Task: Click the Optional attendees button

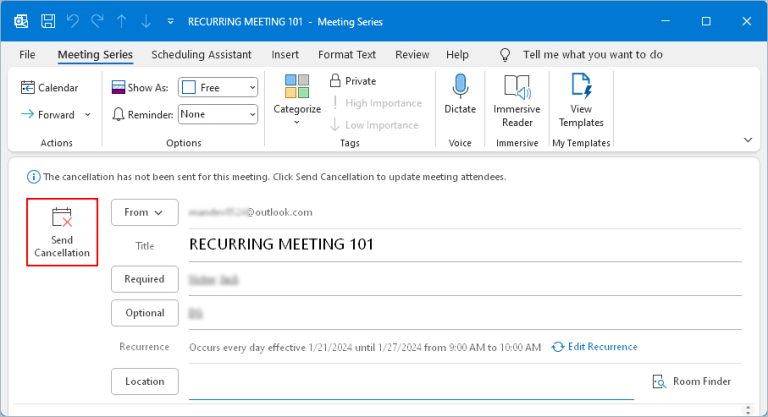Action: tap(144, 313)
